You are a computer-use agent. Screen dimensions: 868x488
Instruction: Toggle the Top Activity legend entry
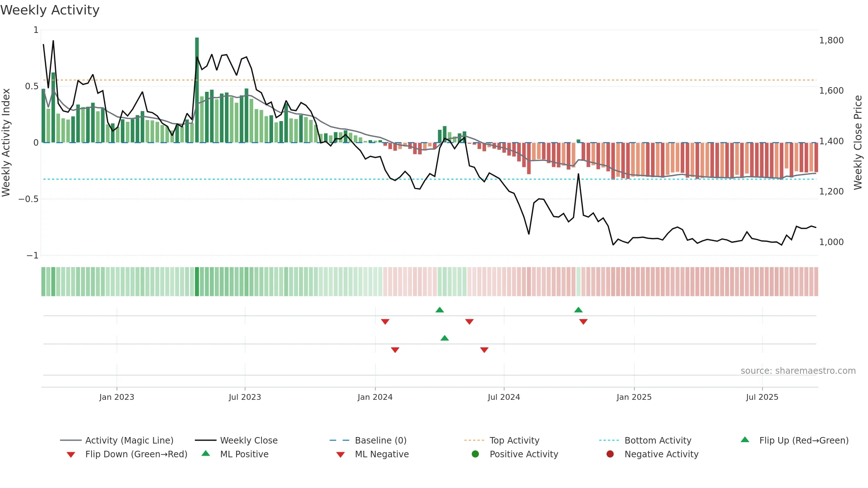click(502, 440)
